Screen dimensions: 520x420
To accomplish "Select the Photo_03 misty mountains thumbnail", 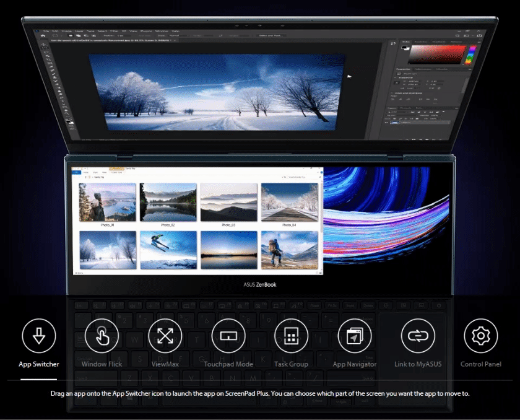I will point(228,202).
